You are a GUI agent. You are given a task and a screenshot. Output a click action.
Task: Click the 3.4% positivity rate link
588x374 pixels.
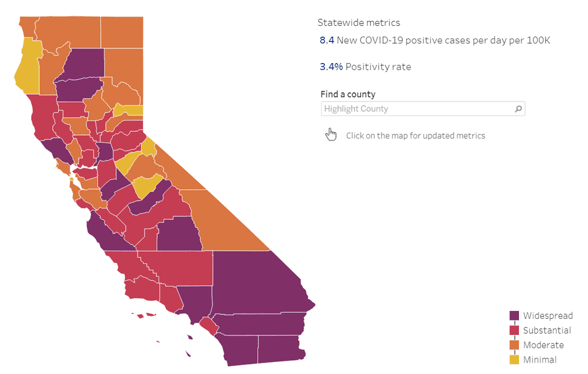coord(331,67)
